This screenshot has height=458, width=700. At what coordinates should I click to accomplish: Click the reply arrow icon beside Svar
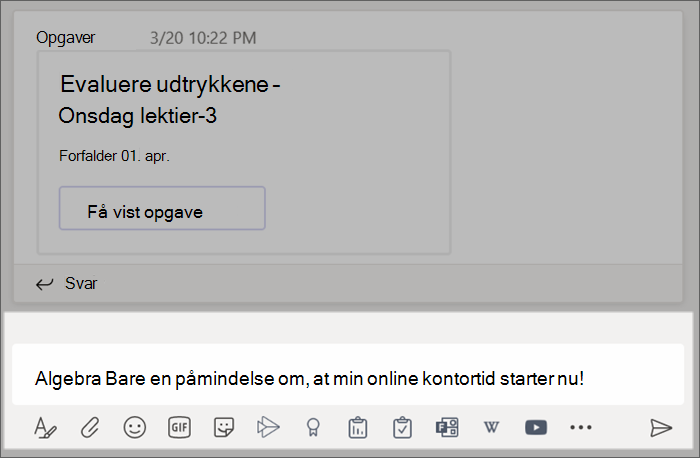45,284
